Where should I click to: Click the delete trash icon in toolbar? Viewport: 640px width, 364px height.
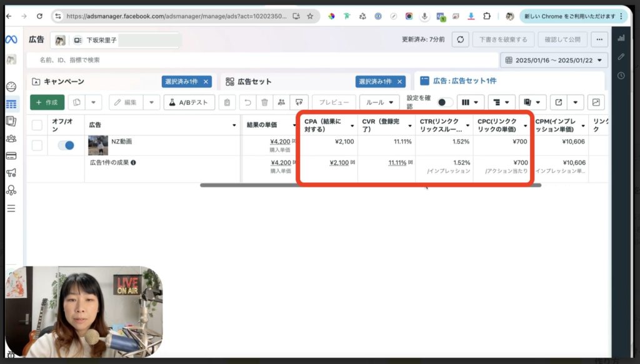click(266, 102)
